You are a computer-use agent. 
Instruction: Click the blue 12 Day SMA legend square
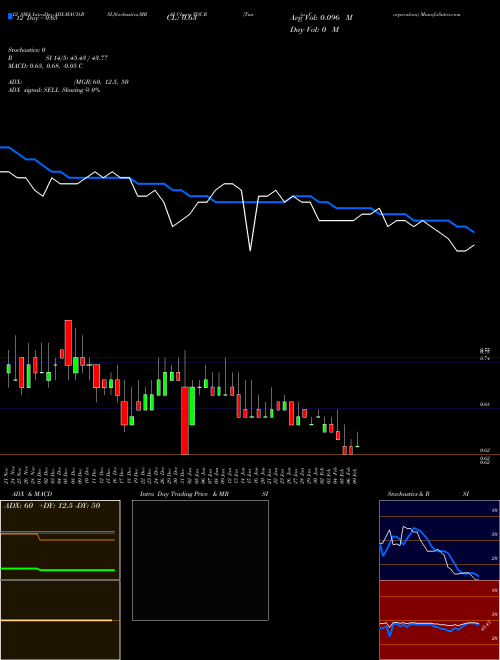point(10,16)
